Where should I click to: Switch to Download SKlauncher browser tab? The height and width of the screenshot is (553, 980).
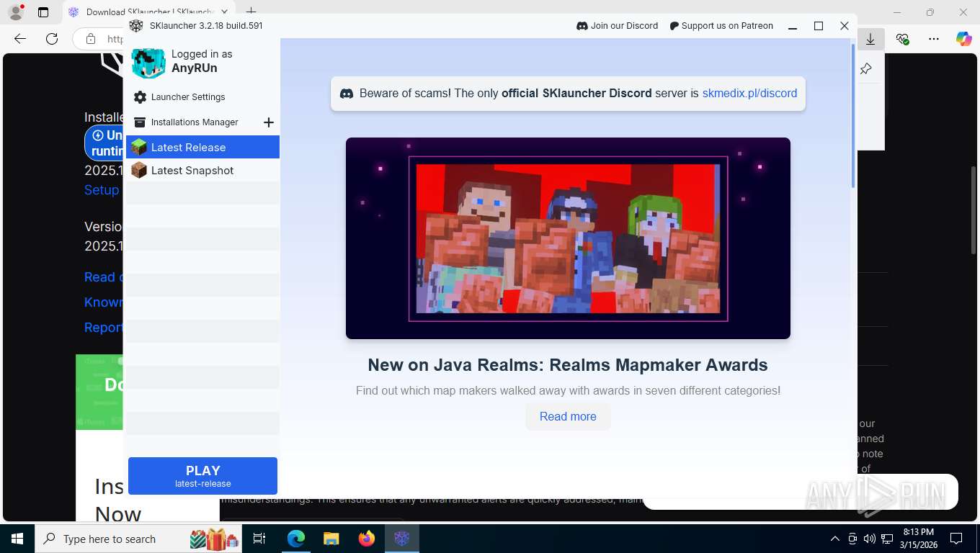tap(148, 12)
